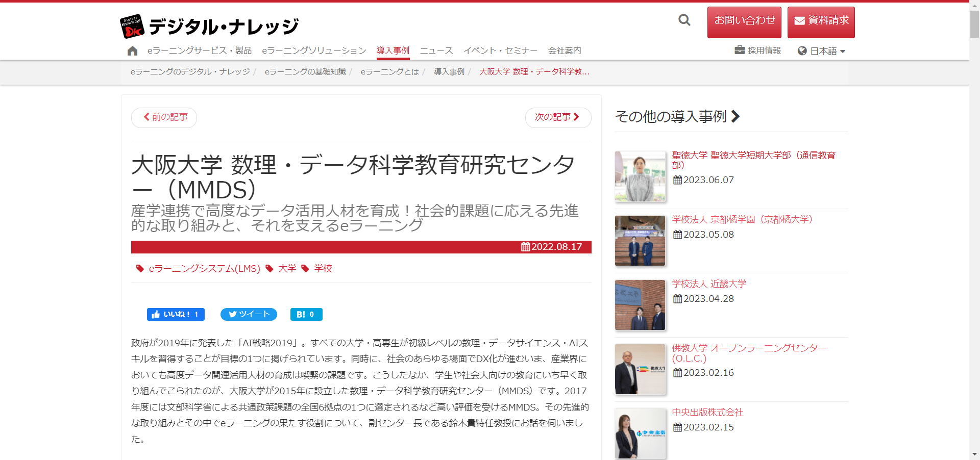The height and width of the screenshot is (460, 980).
Task: Click the home icon in navigation bar
Action: pos(133,50)
